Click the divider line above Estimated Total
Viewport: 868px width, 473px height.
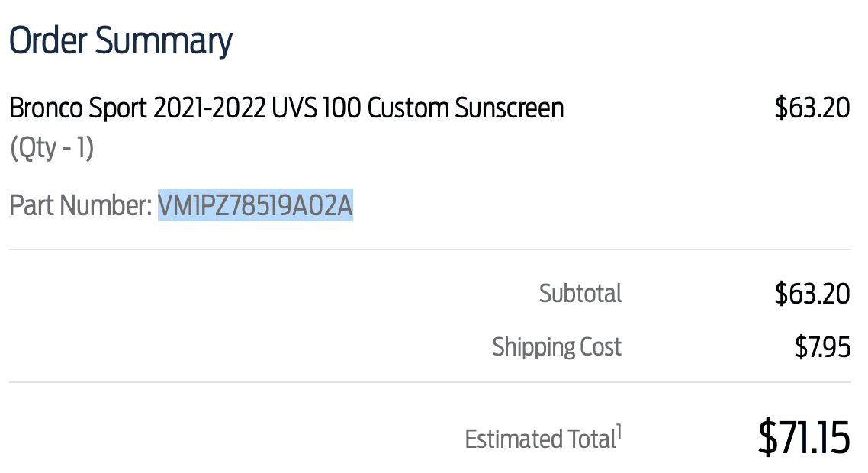click(x=430, y=382)
